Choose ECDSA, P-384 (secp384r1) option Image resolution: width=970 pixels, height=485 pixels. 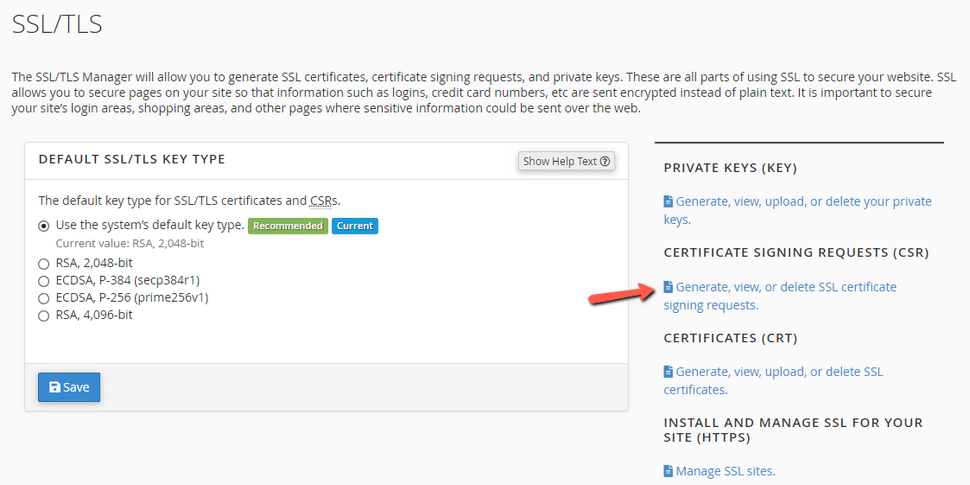tap(43, 281)
